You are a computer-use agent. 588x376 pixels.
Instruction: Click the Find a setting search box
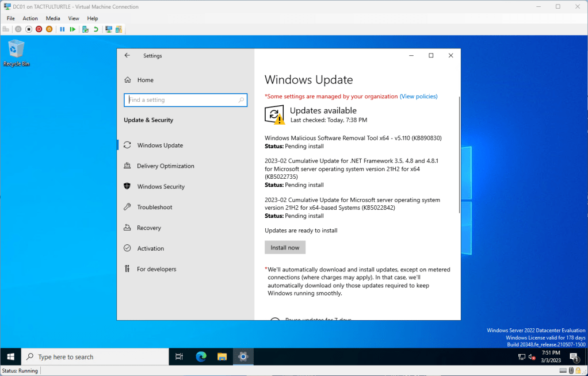[x=182, y=100]
